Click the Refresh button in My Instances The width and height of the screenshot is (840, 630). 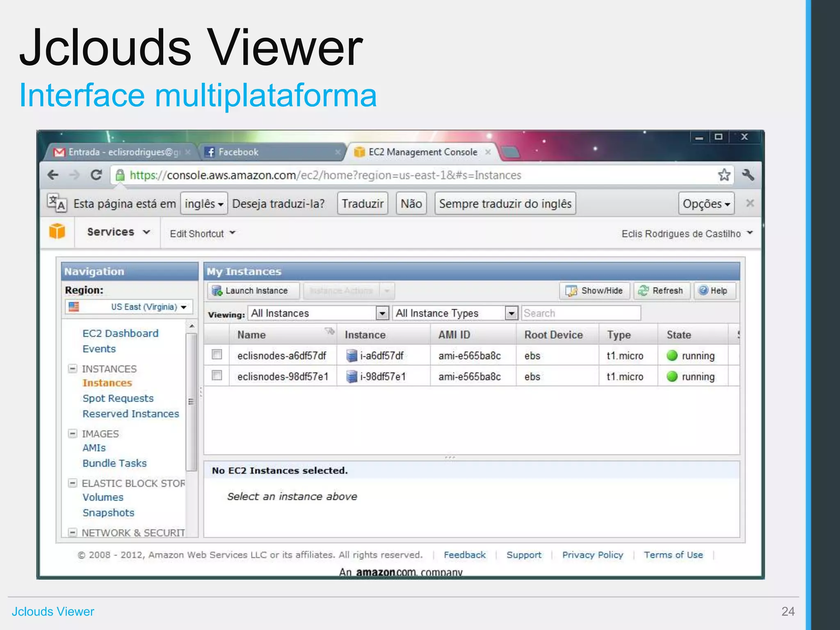pos(662,291)
